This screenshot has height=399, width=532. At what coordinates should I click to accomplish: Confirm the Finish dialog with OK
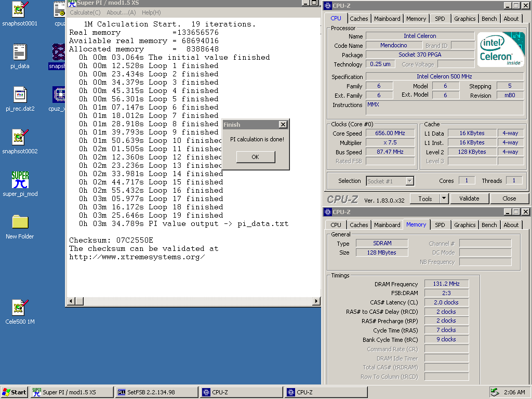[x=256, y=157]
